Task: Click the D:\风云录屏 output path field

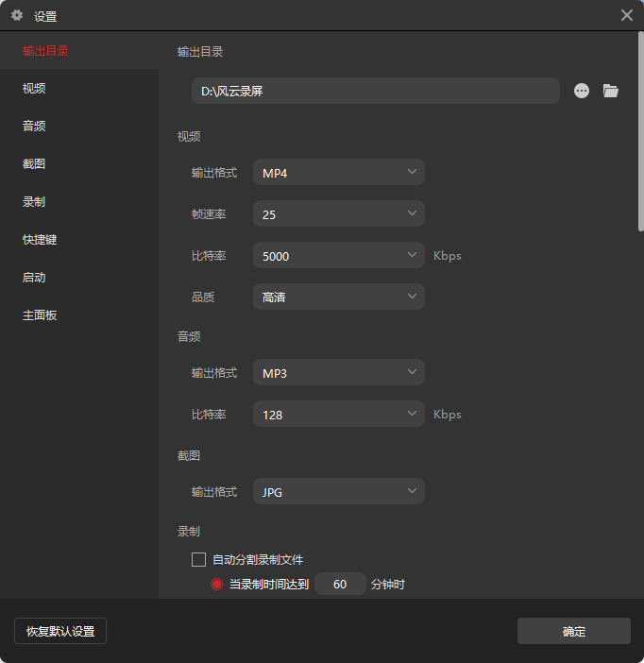Action: click(376, 91)
